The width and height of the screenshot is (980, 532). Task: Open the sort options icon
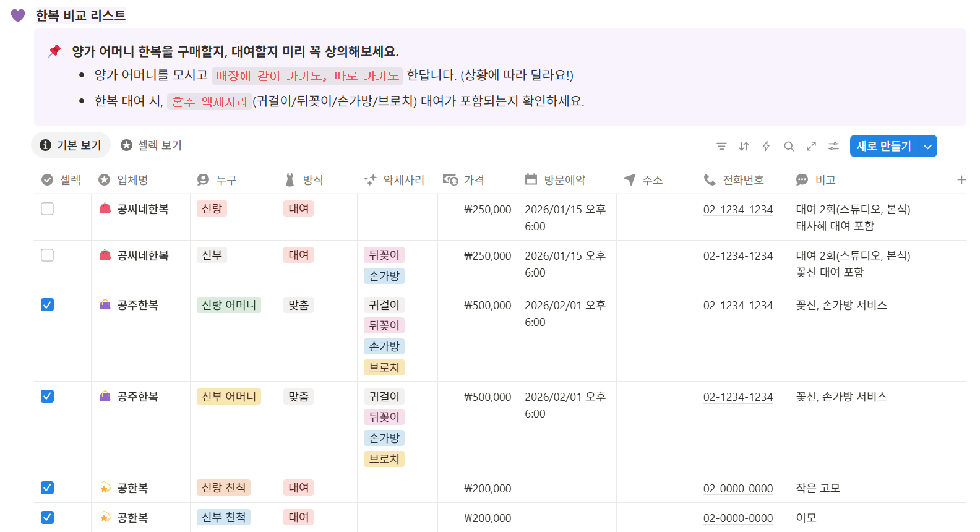coord(744,147)
